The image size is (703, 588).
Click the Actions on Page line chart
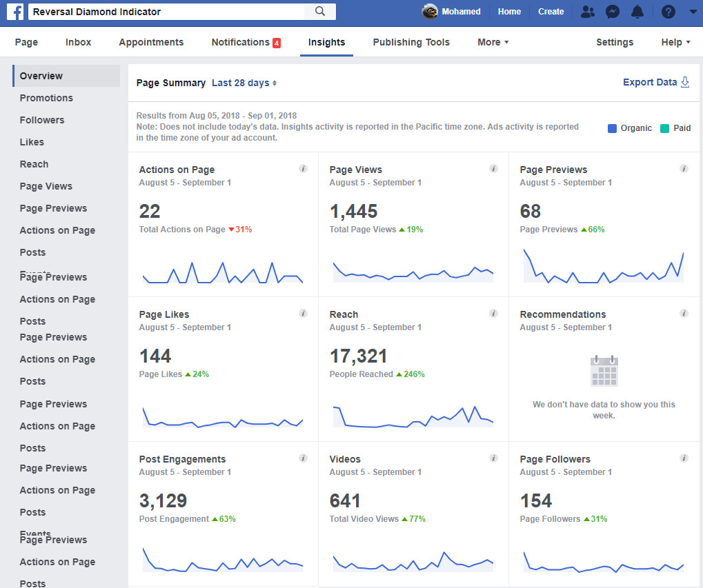[223, 272]
